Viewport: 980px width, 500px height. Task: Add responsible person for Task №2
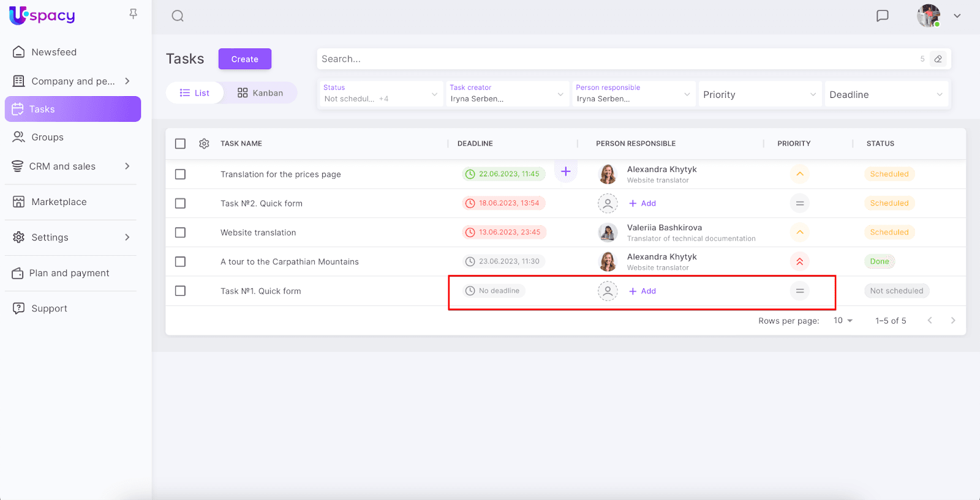click(643, 204)
